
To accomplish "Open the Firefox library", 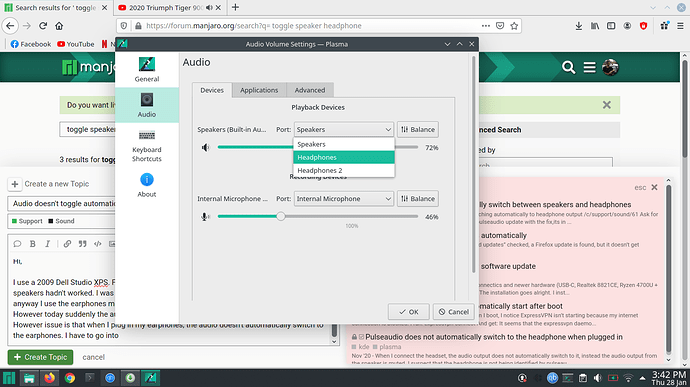I will coord(595,26).
